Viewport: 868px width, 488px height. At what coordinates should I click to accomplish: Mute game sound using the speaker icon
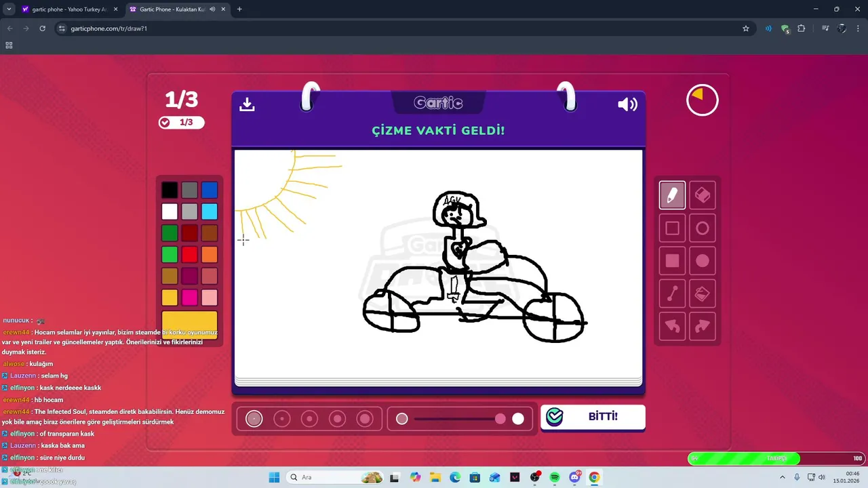click(627, 104)
